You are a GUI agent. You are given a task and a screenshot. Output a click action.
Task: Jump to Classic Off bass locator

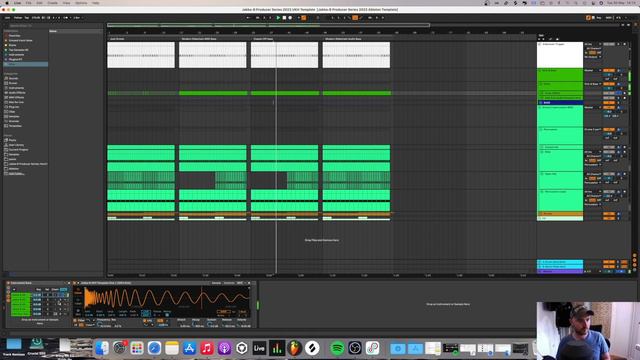pyautogui.click(x=263, y=39)
